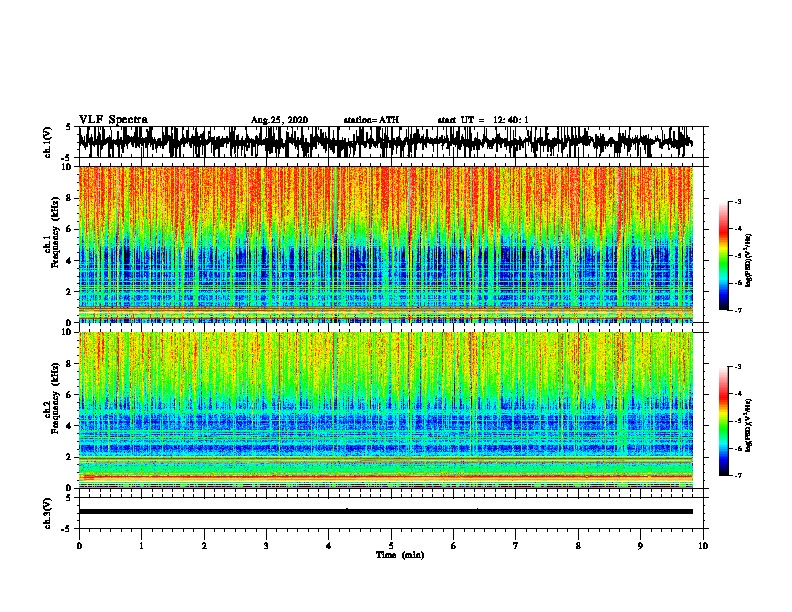
Task: Click time axis tick label "1"
Action: pyautogui.click(x=141, y=546)
